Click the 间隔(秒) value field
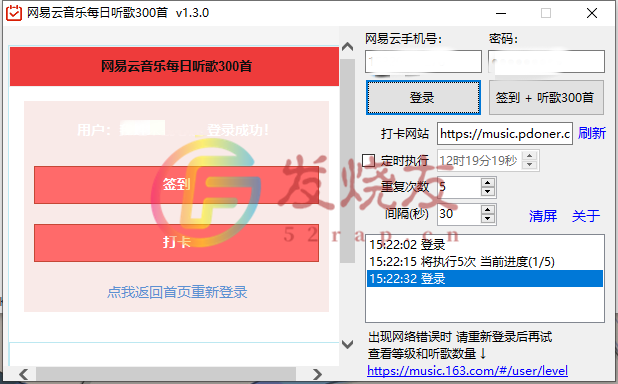Screen dimensions: 618x384 (459, 214)
